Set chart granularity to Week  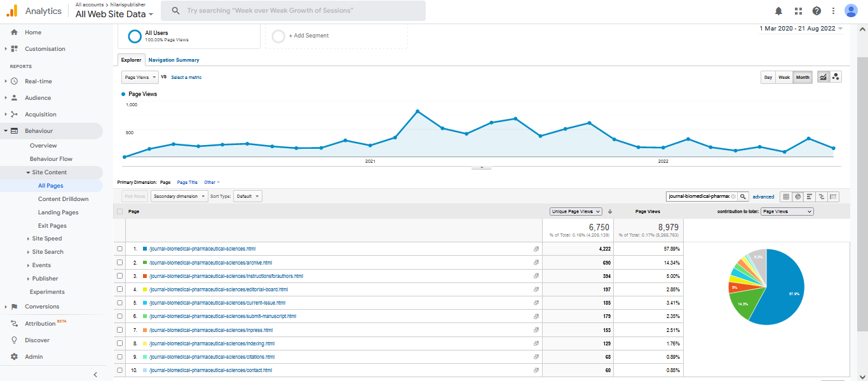(x=784, y=78)
